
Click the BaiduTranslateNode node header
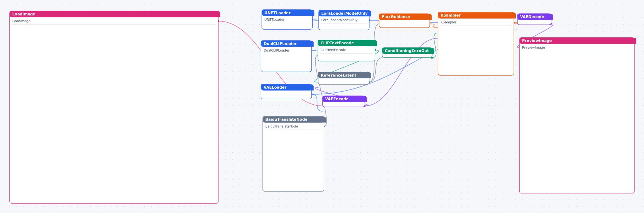point(294,119)
